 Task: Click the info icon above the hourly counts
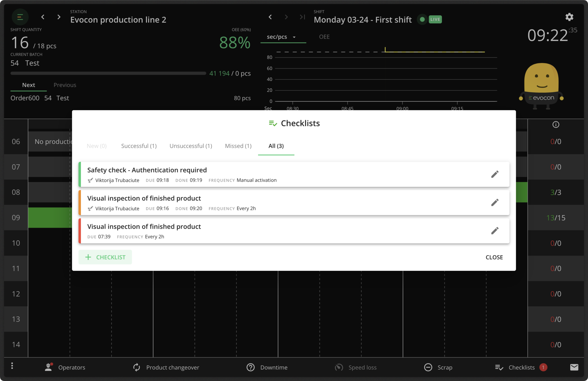[556, 125]
